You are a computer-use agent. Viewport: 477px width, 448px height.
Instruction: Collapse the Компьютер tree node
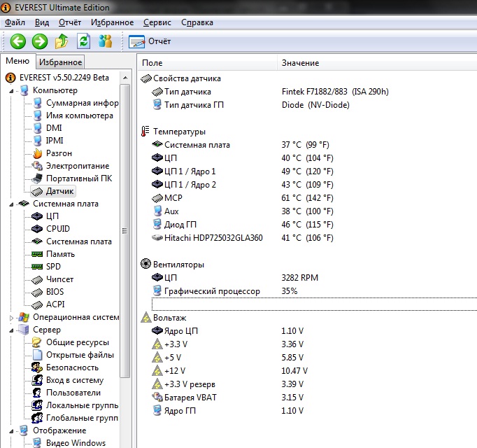point(11,90)
